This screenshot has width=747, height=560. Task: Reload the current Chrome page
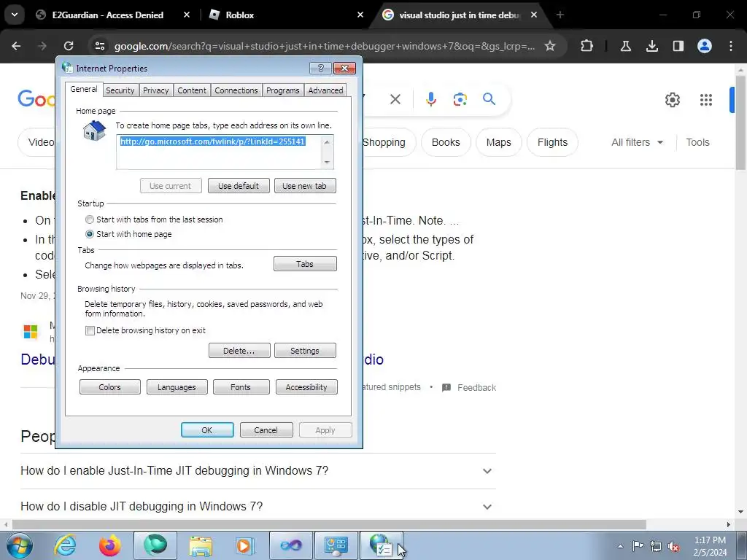[x=69, y=46]
